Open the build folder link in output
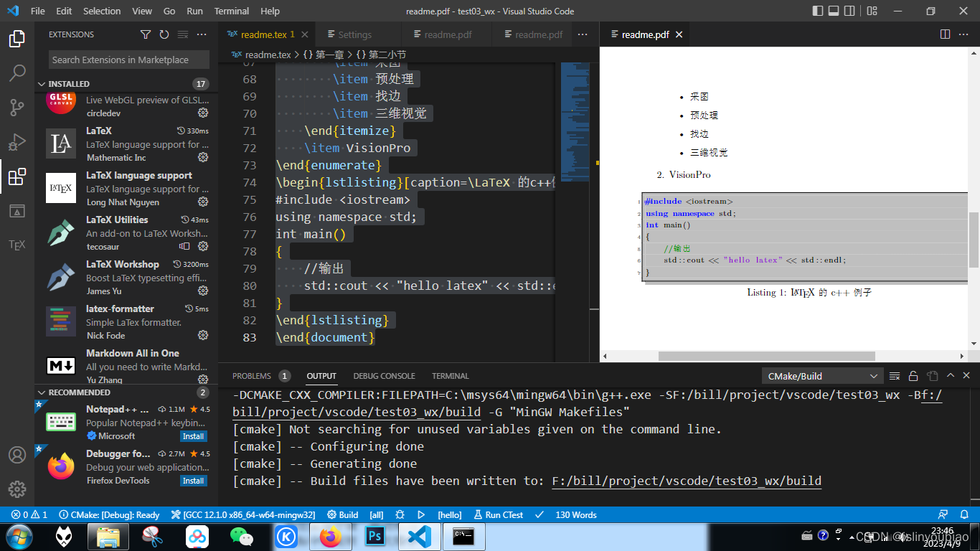 (685, 481)
